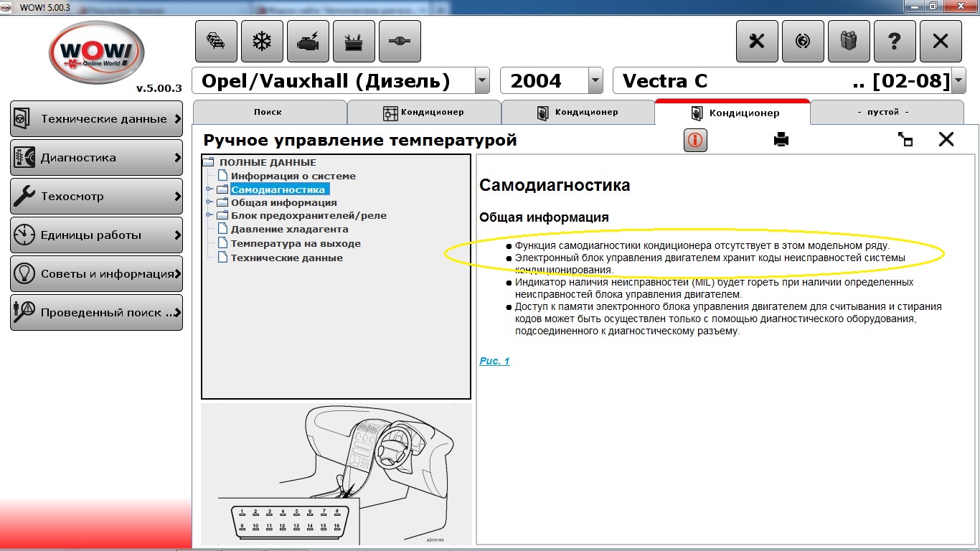Click the WOW! Online World logo
Image resolution: width=980 pixels, height=551 pixels.
click(96, 52)
